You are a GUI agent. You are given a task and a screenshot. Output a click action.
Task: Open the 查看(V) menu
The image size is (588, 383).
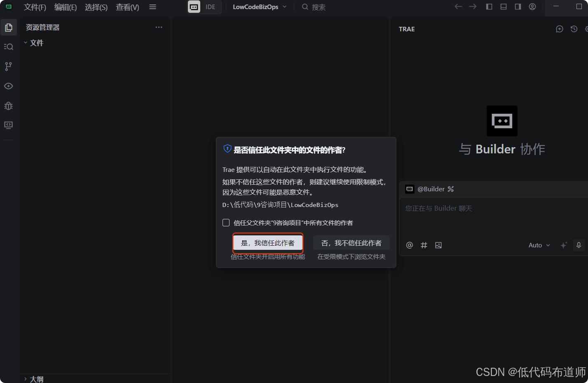(127, 7)
